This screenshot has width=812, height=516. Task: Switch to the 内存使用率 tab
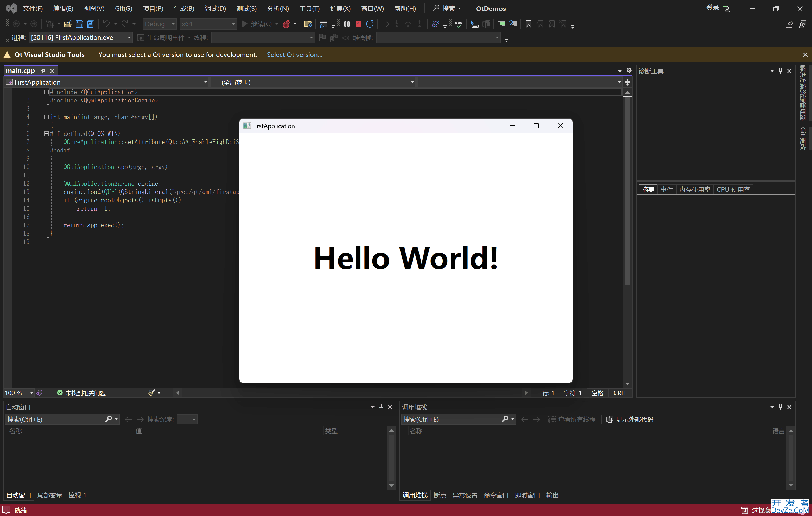pyautogui.click(x=695, y=189)
